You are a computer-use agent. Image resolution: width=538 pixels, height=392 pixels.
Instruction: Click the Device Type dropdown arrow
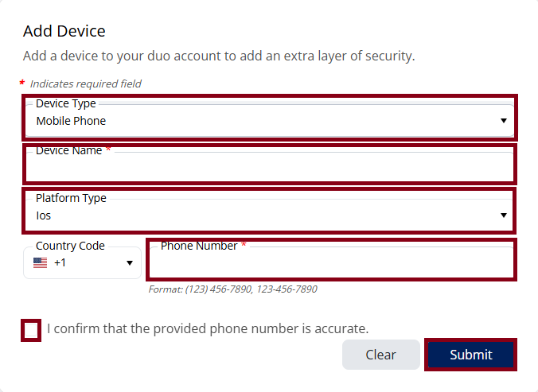503,121
